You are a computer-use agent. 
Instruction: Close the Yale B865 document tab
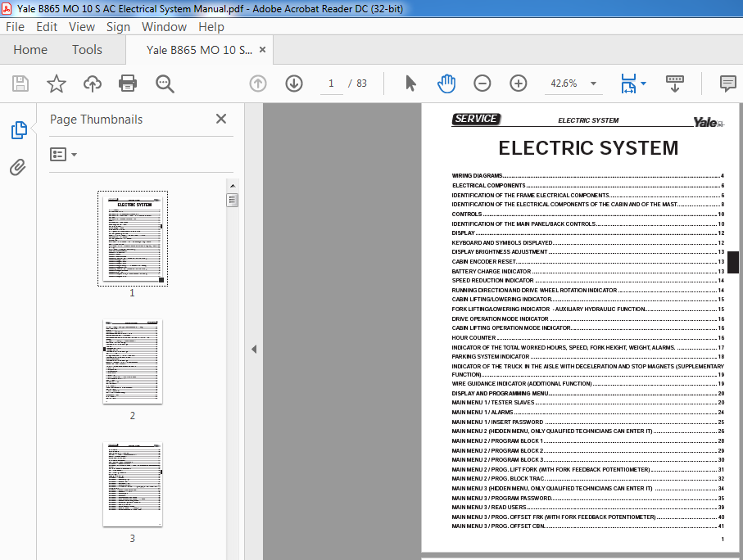point(262,50)
